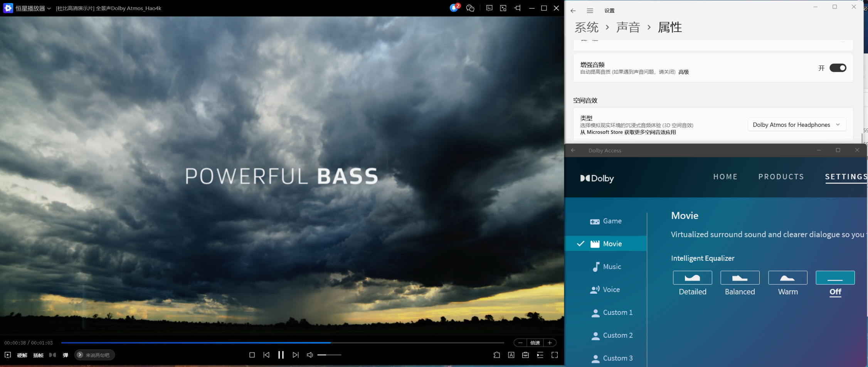Click the video playback area
This screenshot has width=868, height=367.
[282, 175]
